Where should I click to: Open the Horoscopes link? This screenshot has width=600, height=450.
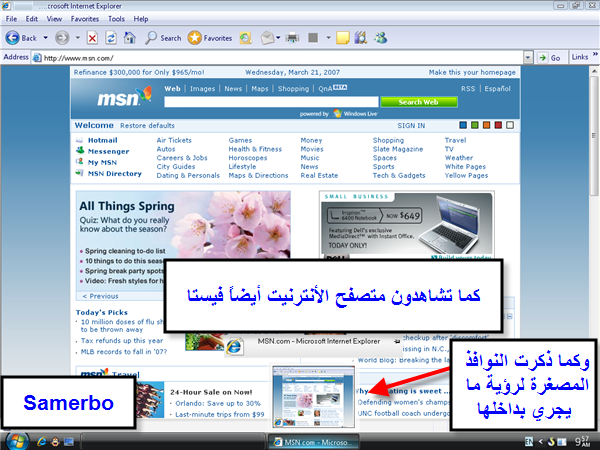tap(248, 158)
